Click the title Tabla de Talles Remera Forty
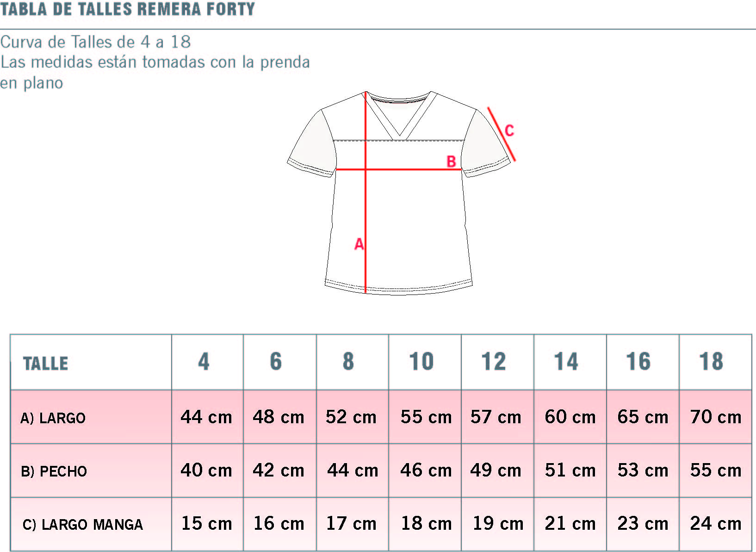The image size is (756, 552). pyautogui.click(x=128, y=9)
